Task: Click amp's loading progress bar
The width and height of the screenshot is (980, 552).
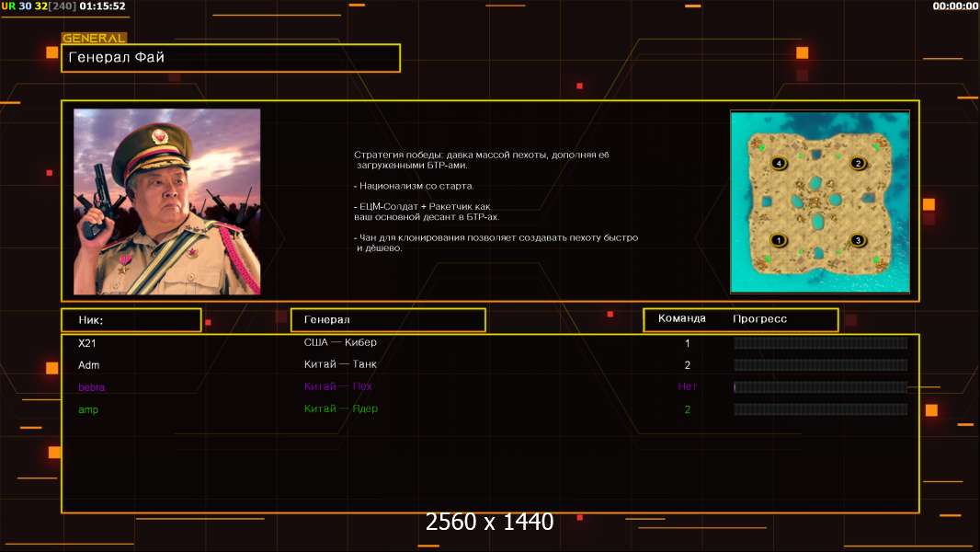Action: [820, 409]
